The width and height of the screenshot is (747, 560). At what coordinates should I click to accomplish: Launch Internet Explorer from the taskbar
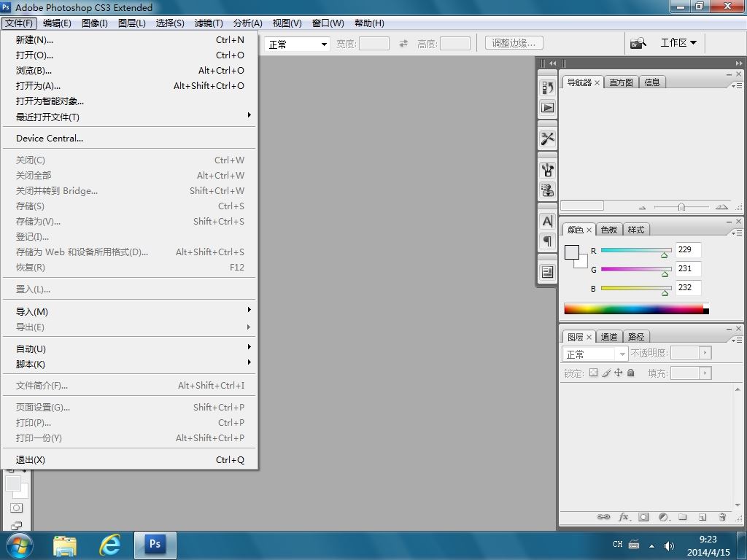pos(109,545)
